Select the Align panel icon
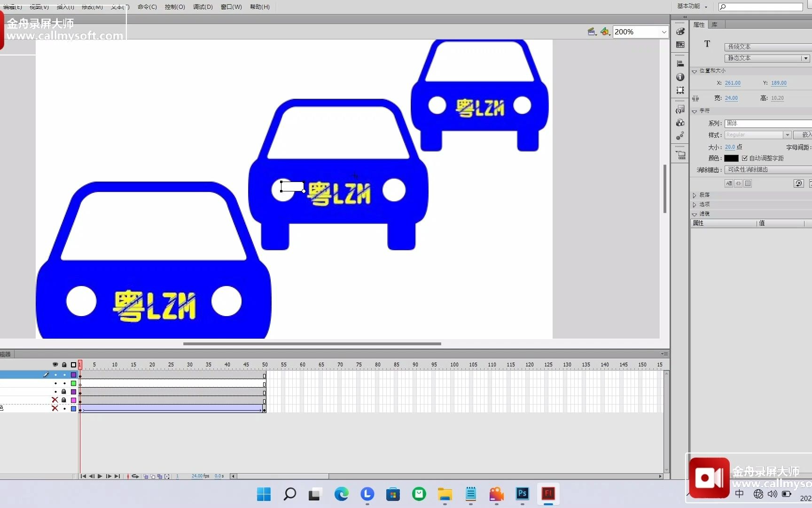The height and width of the screenshot is (508, 812). point(680,63)
